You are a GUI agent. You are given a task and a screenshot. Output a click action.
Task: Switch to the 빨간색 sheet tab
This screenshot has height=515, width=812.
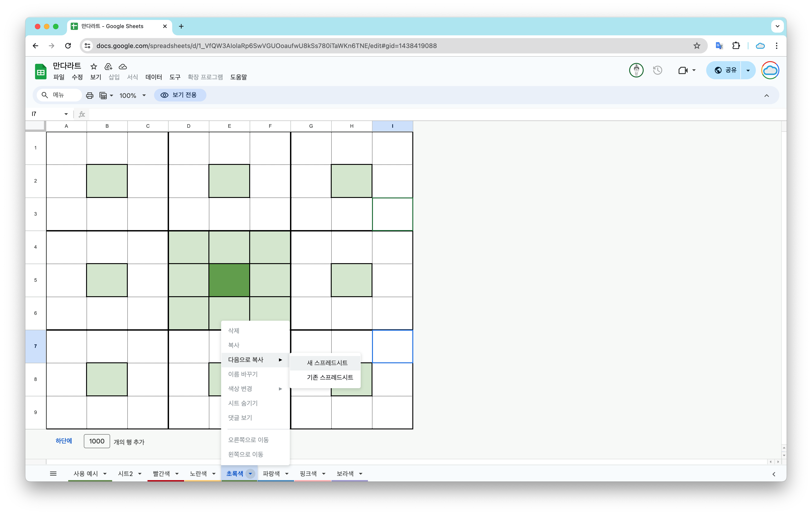162,474
